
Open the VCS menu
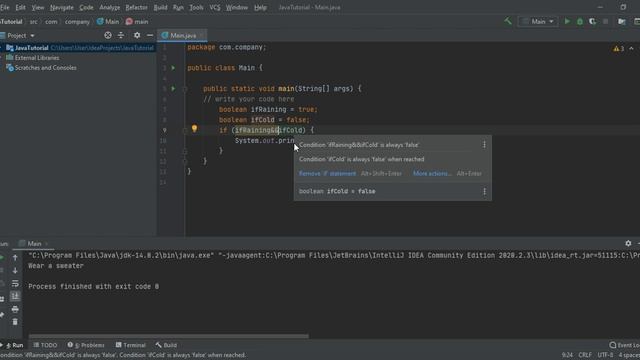(x=215, y=7)
